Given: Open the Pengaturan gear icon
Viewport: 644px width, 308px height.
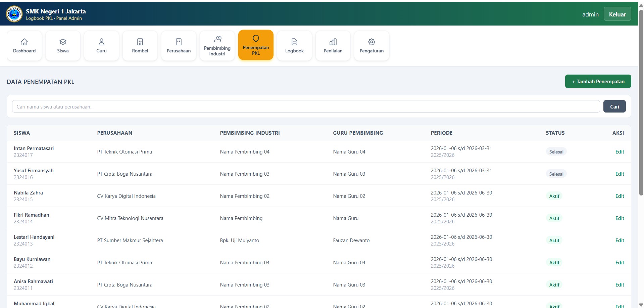Looking at the screenshot, I should coord(371,42).
